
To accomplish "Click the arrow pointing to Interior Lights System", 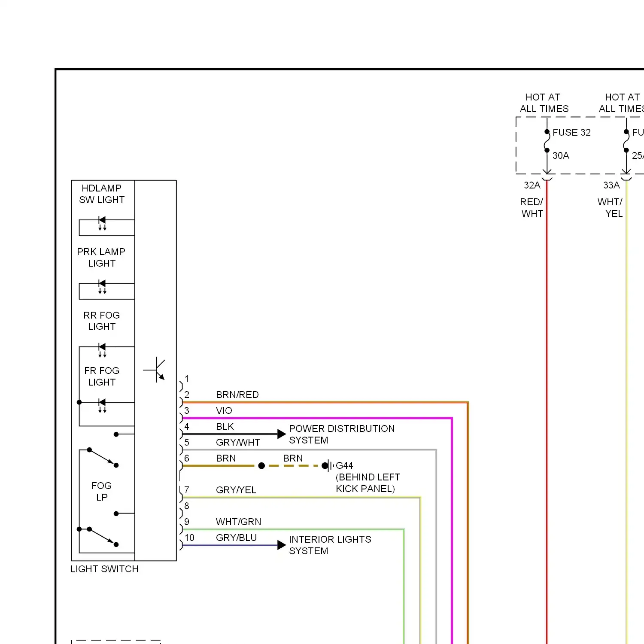I will (x=281, y=545).
